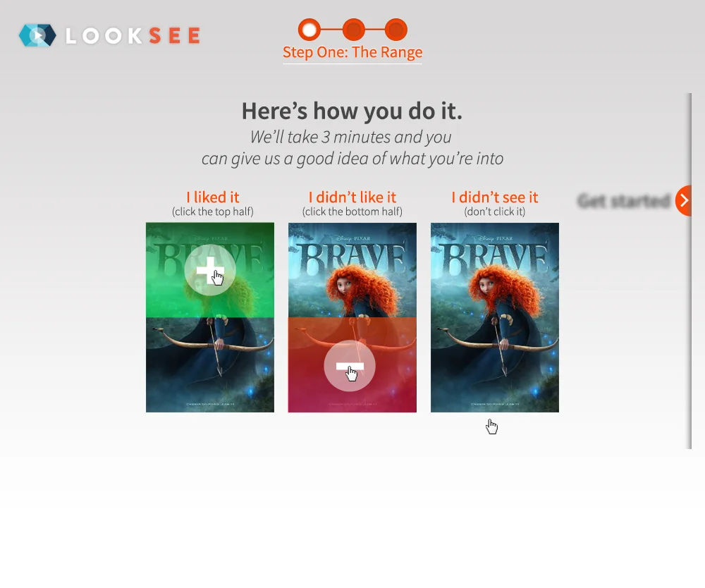Image resolution: width=705 pixels, height=588 pixels.
Task: Click the third unhighlighted Brave poster
Action: pos(495,317)
